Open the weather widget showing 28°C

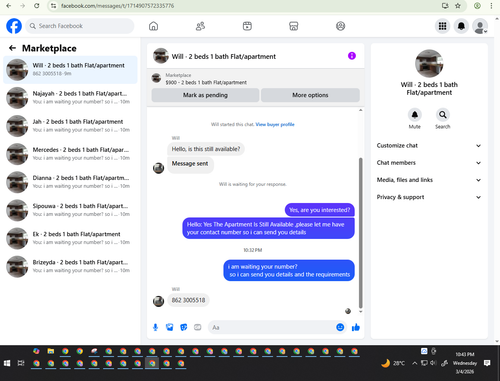tap(393, 363)
